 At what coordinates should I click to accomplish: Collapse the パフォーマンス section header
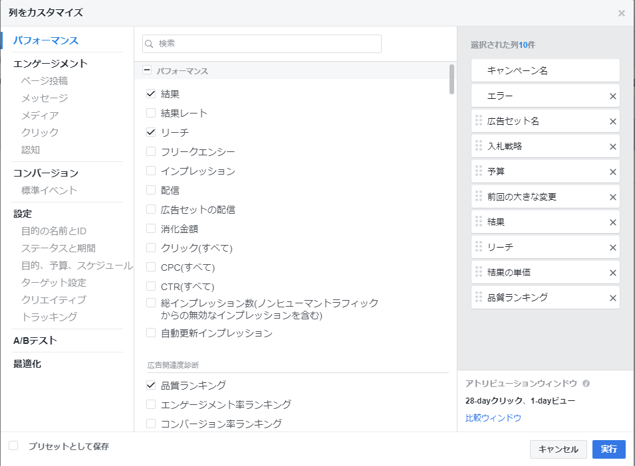pos(148,71)
